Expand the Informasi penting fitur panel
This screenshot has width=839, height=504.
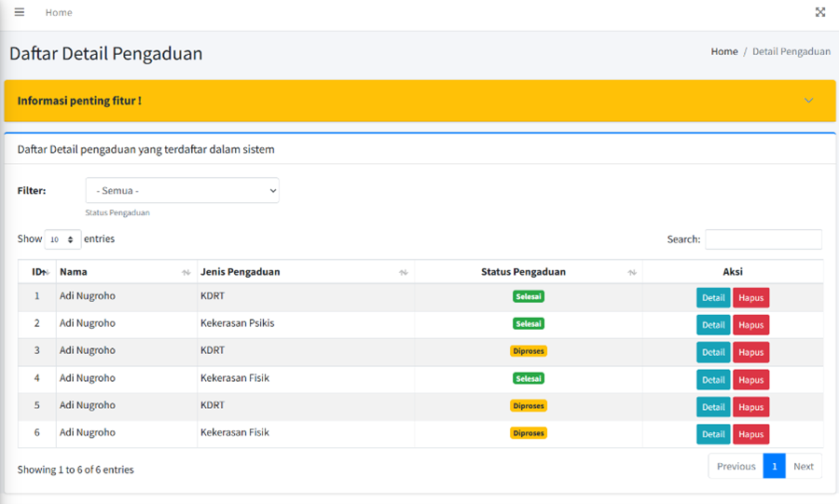(808, 101)
